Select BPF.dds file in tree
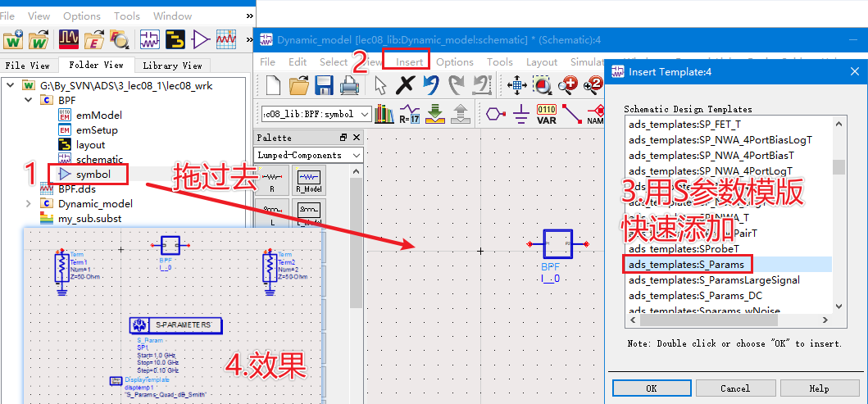Viewport: 868px width, 404px height. pyautogui.click(x=68, y=189)
